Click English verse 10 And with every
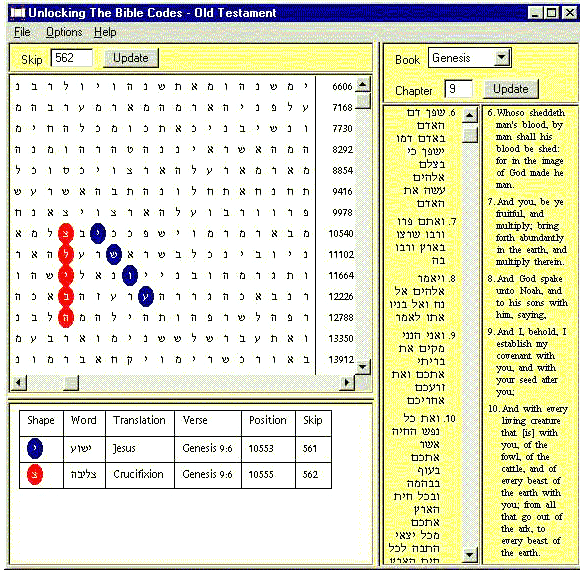Image resolution: width=580 pixels, height=570 pixels. (528, 481)
